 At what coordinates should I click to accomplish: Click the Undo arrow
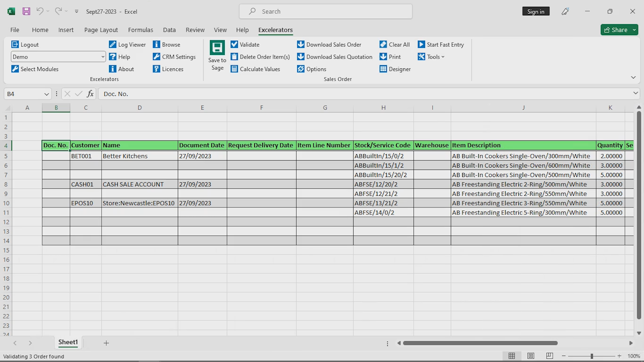tap(40, 11)
